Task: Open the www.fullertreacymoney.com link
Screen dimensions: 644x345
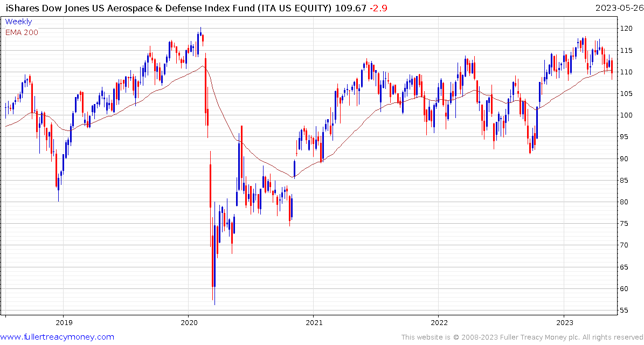Action: coord(57,337)
